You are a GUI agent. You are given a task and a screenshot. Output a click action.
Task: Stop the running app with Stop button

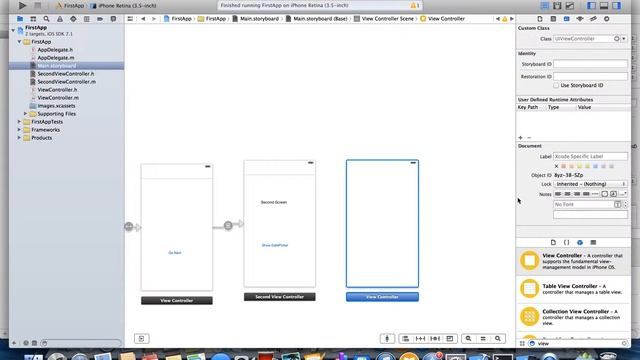pos(38,6)
